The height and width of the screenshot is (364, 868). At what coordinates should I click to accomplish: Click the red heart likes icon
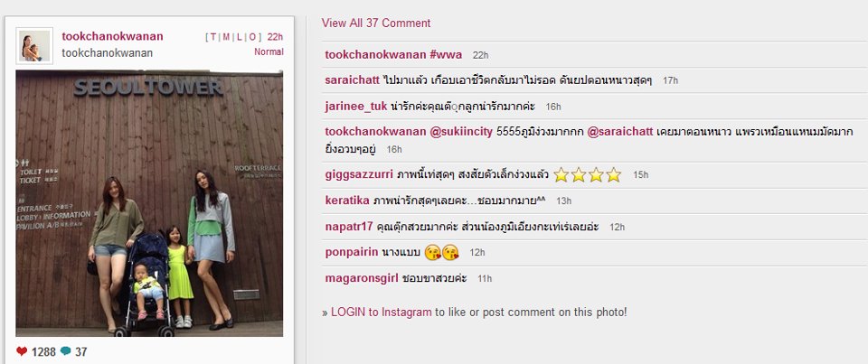pos(22,351)
